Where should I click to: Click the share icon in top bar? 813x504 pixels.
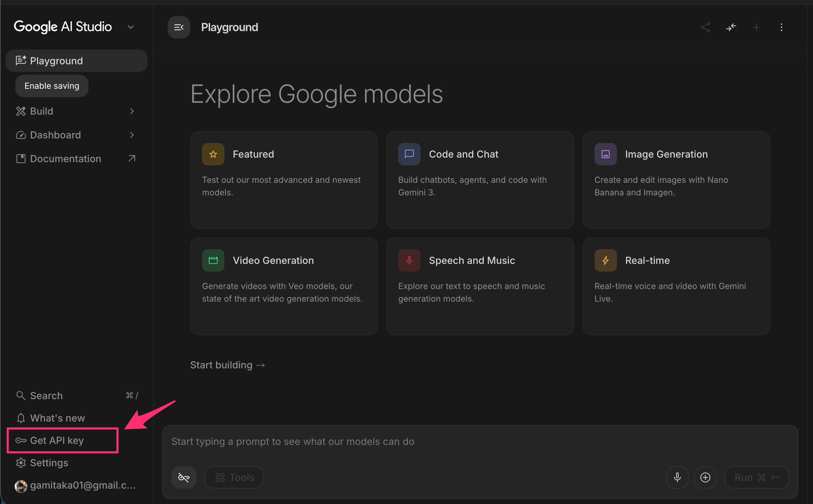pos(705,27)
